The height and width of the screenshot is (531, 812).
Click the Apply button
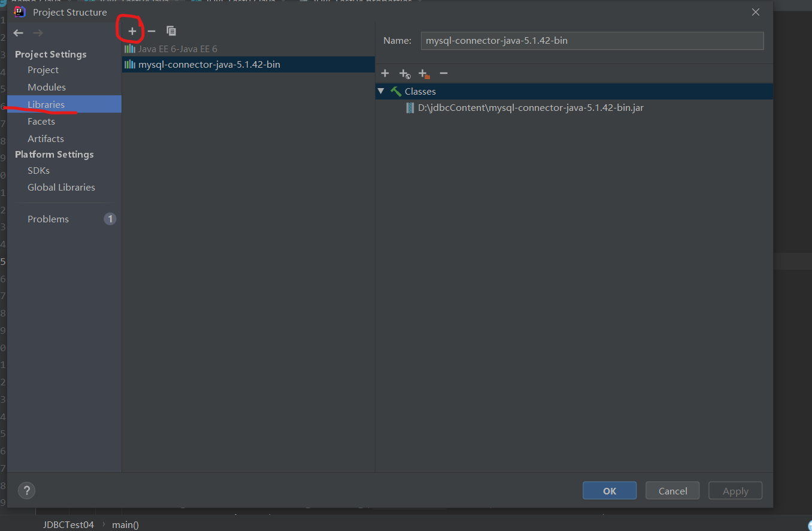(735, 491)
